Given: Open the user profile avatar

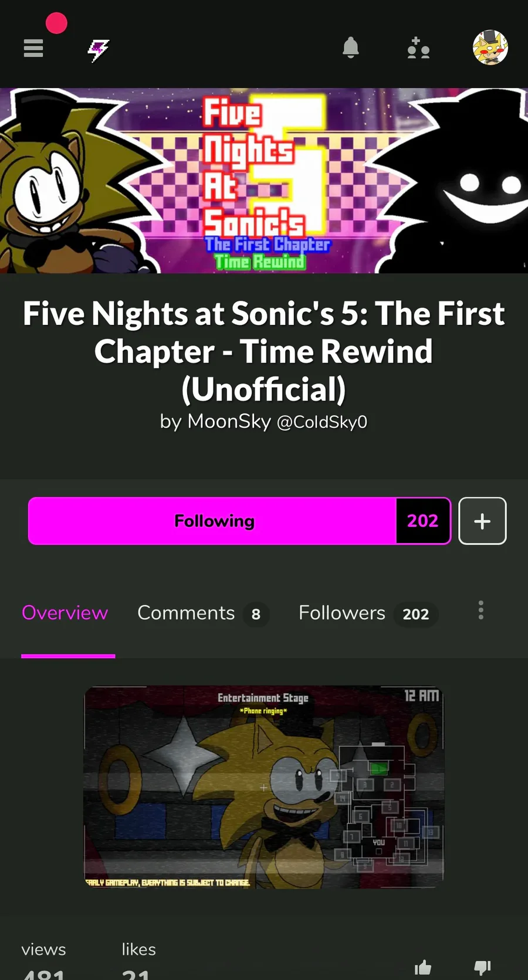Looking at the screenshot, I should [x=490, y=48].
